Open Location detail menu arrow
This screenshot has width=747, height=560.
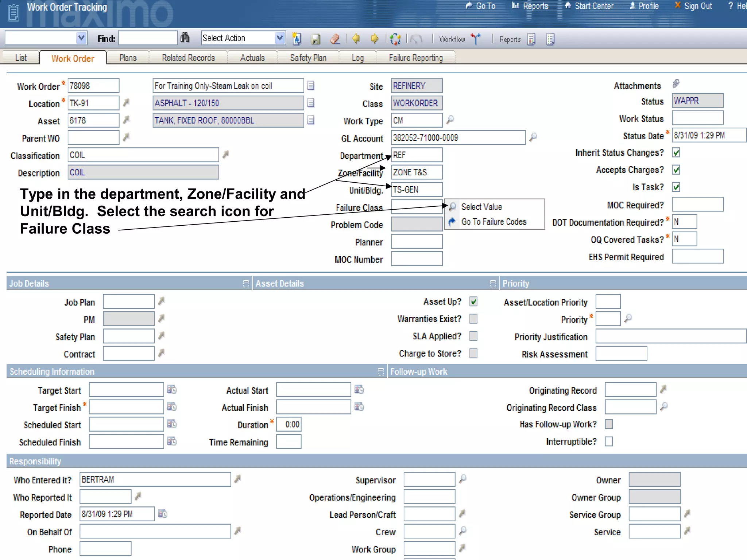126,102
